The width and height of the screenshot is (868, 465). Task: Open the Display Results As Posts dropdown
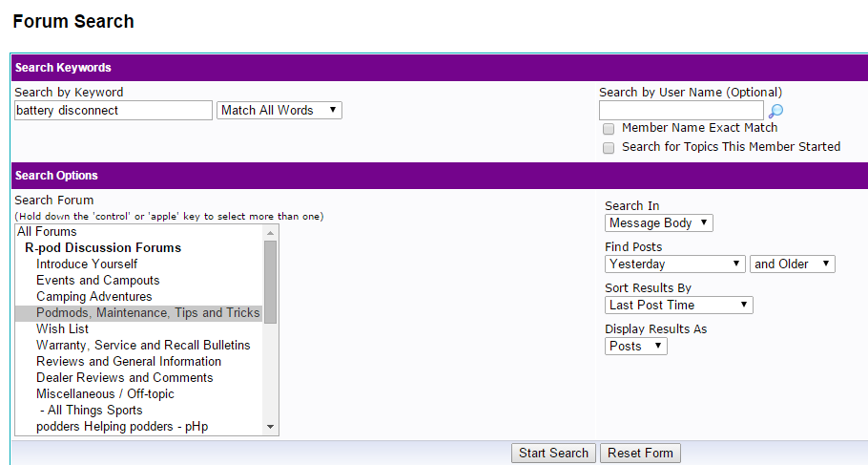pos(636,346)
